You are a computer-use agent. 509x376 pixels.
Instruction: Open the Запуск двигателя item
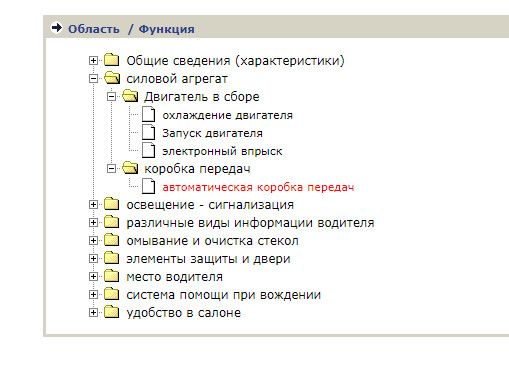coord(212,133)
